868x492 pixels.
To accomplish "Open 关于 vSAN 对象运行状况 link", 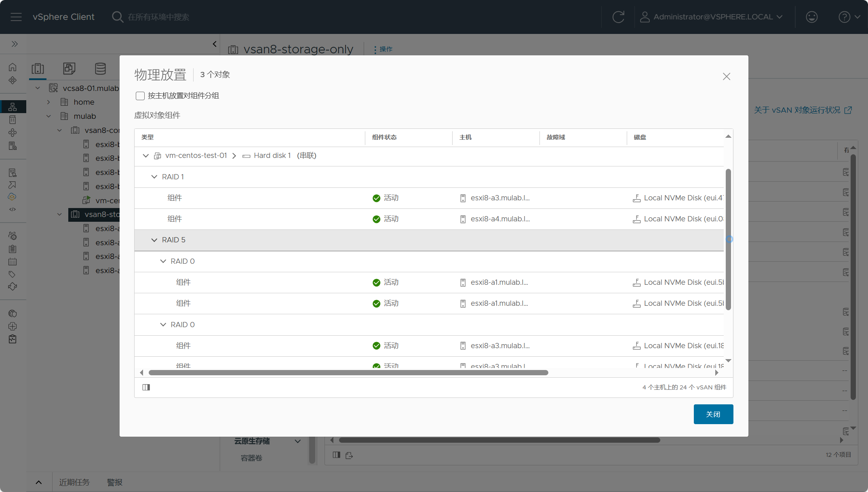I will [x=803, y=110].
